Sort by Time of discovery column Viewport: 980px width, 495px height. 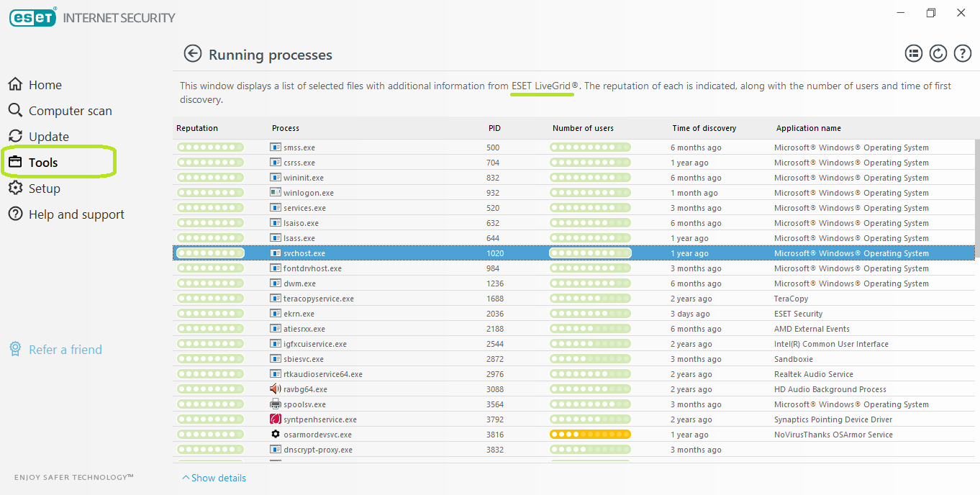pyautogui.click(x=704, y=128)
